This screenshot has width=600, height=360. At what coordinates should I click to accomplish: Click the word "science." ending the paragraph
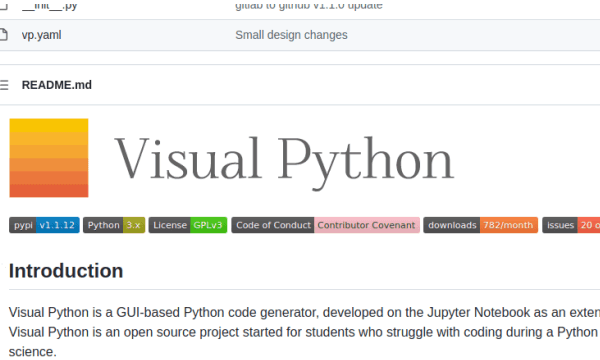33,352
